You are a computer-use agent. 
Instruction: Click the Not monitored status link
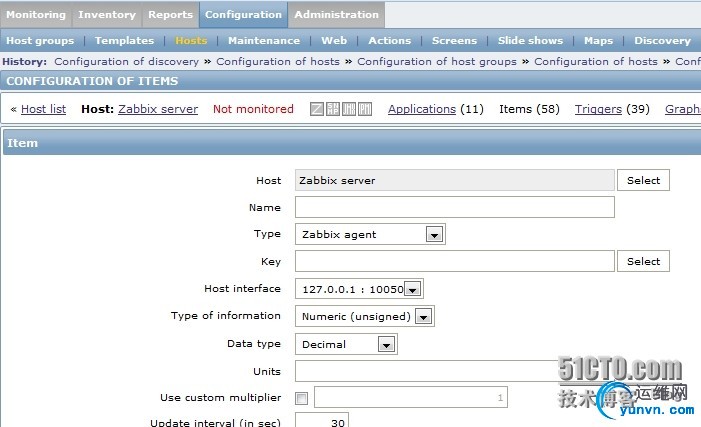tap(253, 109)
